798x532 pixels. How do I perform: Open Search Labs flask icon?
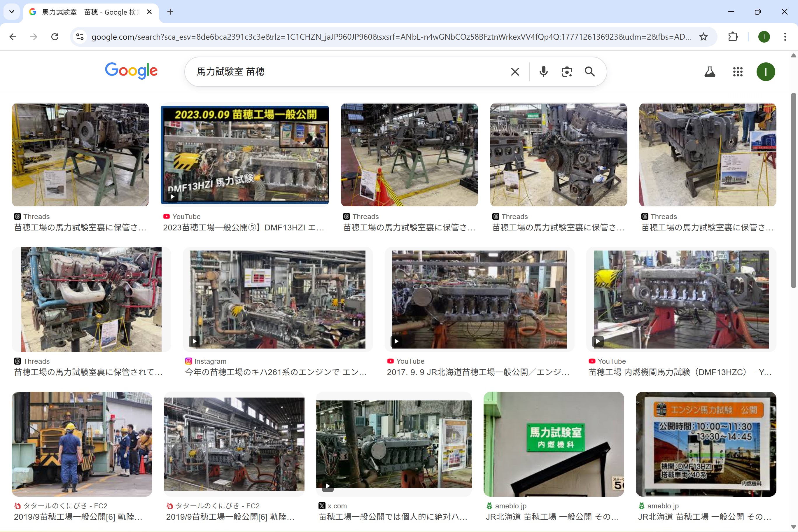(709, 71)
